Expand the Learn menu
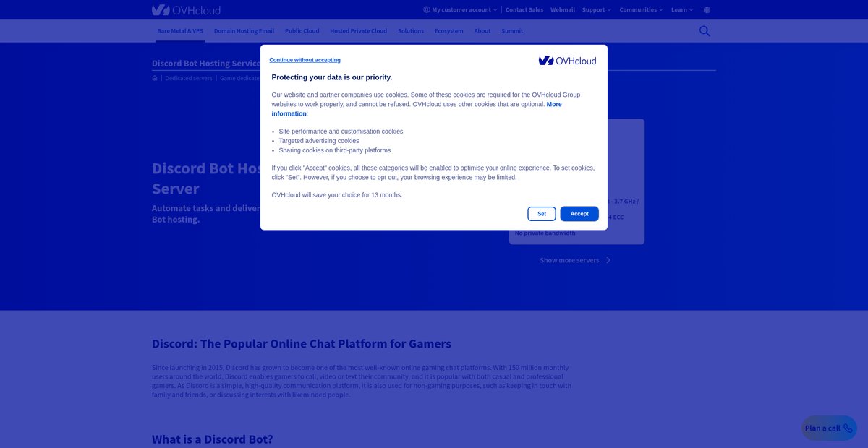 (682, 10)
